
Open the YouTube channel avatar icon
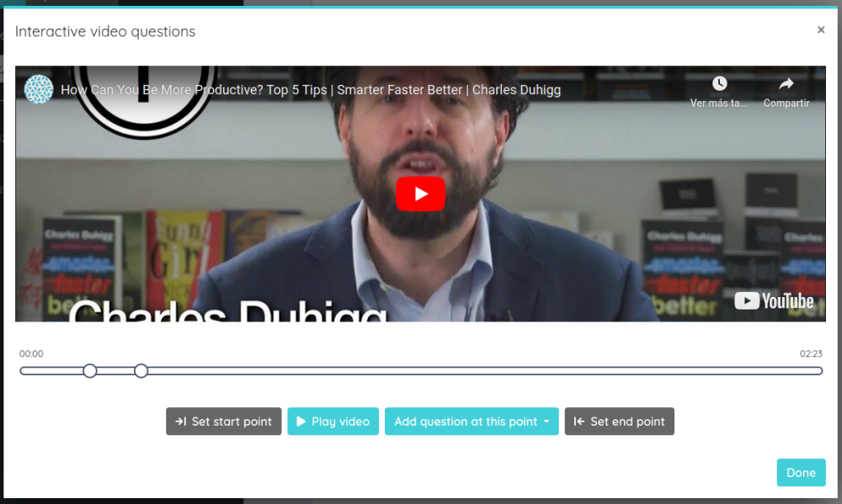click(x=39, y=89)
